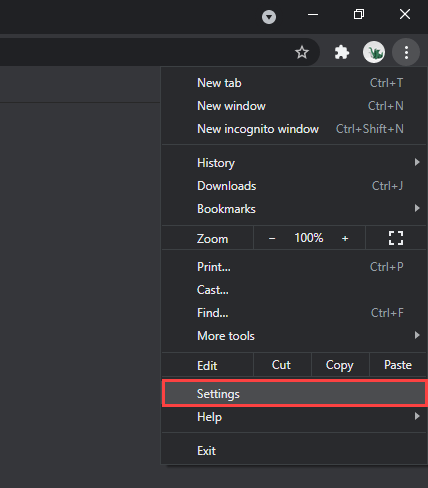
Task: Decrease zoom with the minus button
Action: (272, 238)
